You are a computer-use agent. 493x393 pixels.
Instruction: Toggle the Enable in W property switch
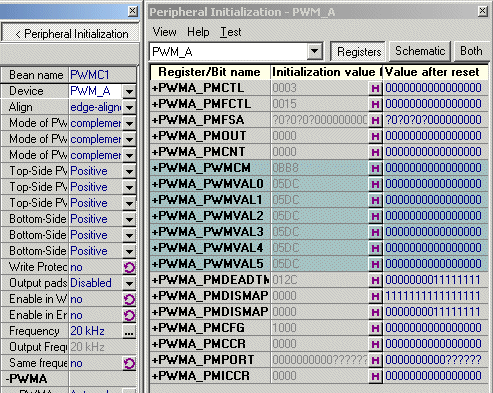[x=129, y=299]
